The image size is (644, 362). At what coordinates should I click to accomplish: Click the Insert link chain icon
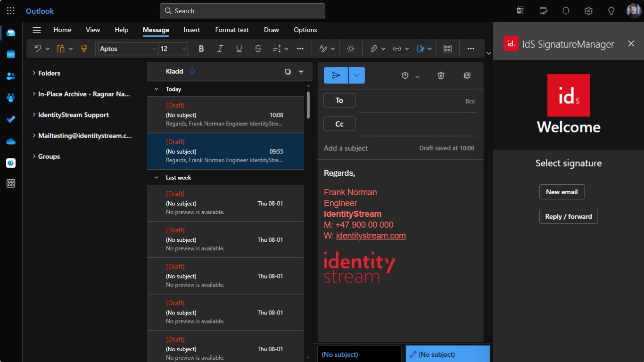coord(397,49)
